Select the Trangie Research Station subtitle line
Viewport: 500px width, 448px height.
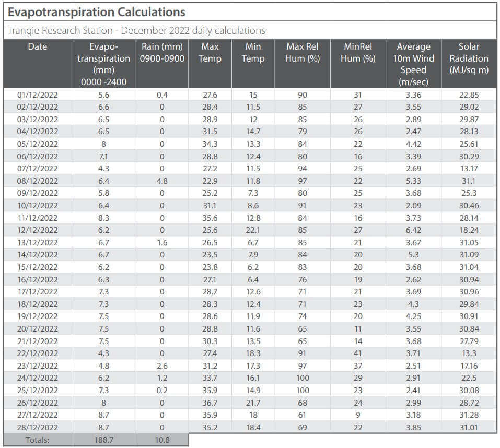click(x=136, y=30)
